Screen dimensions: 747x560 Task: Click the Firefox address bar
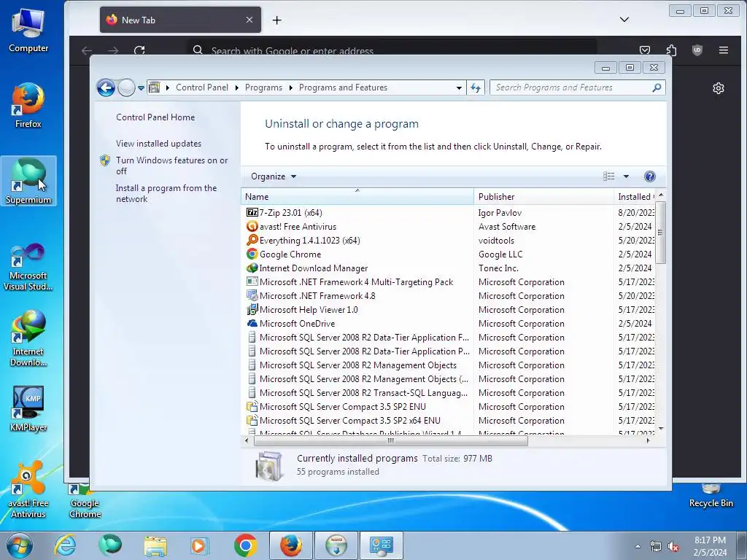(x=391, y=50)
